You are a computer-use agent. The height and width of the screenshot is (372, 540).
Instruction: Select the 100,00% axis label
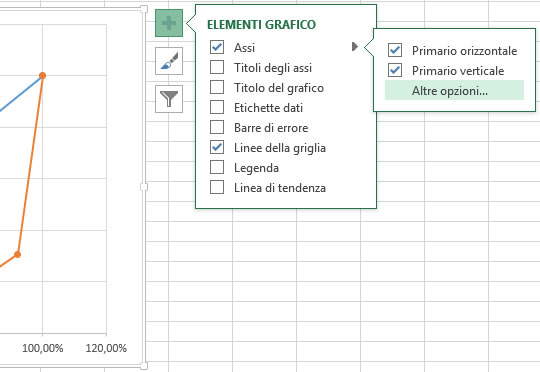[43, 348]
